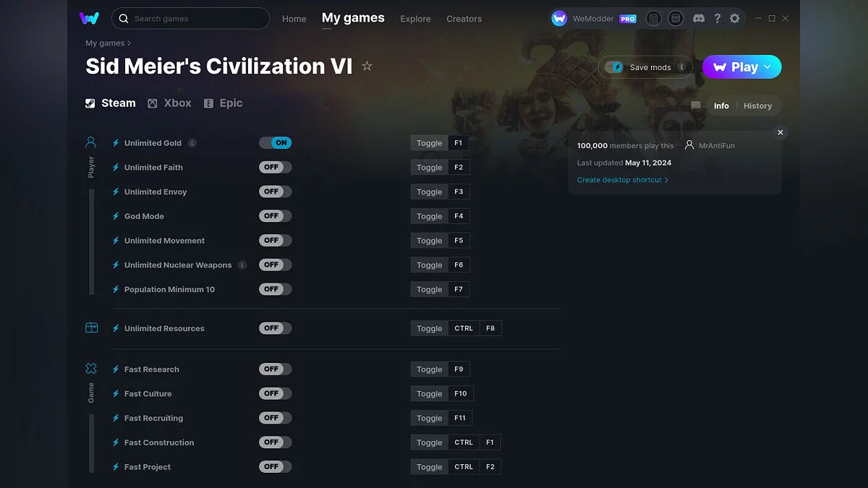Enable the God Mode toggle

pyautogui.click(x=275, y=215)
